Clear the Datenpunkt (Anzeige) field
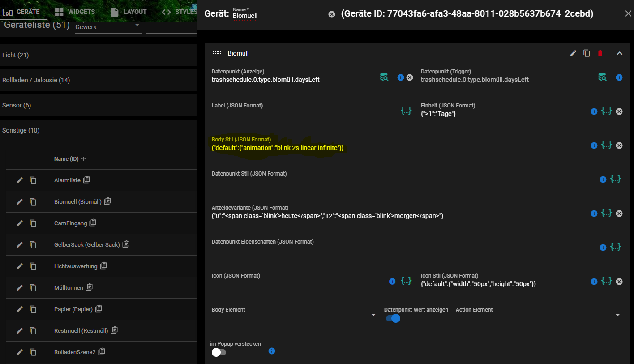 [x=410, y=77]
